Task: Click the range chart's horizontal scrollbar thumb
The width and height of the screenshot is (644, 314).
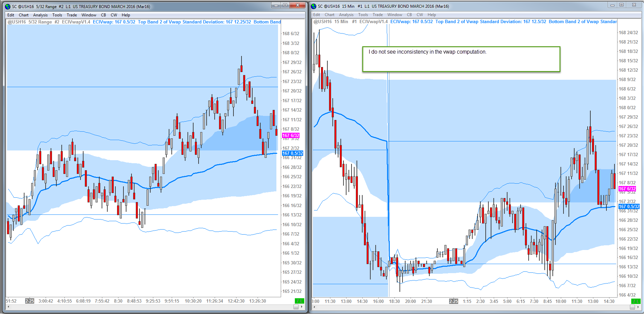Action: click(x=296, y=307)
